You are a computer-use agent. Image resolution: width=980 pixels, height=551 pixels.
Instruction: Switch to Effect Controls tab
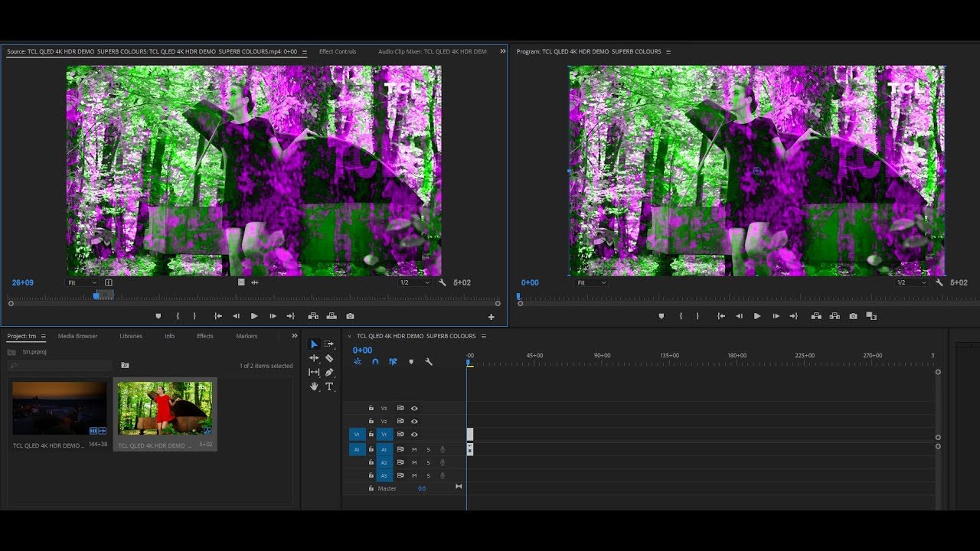click(338, 52)
